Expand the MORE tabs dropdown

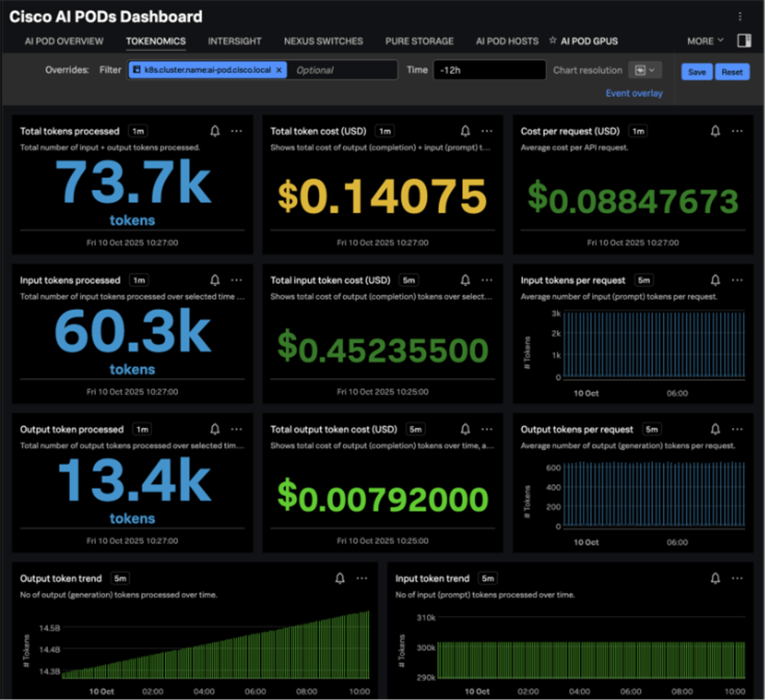(x=705, y=41)
